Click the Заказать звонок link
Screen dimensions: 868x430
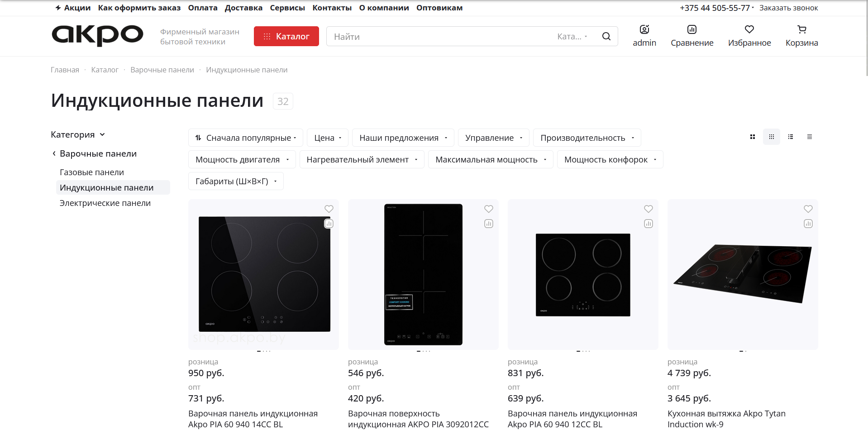click(x=788, y=8)
